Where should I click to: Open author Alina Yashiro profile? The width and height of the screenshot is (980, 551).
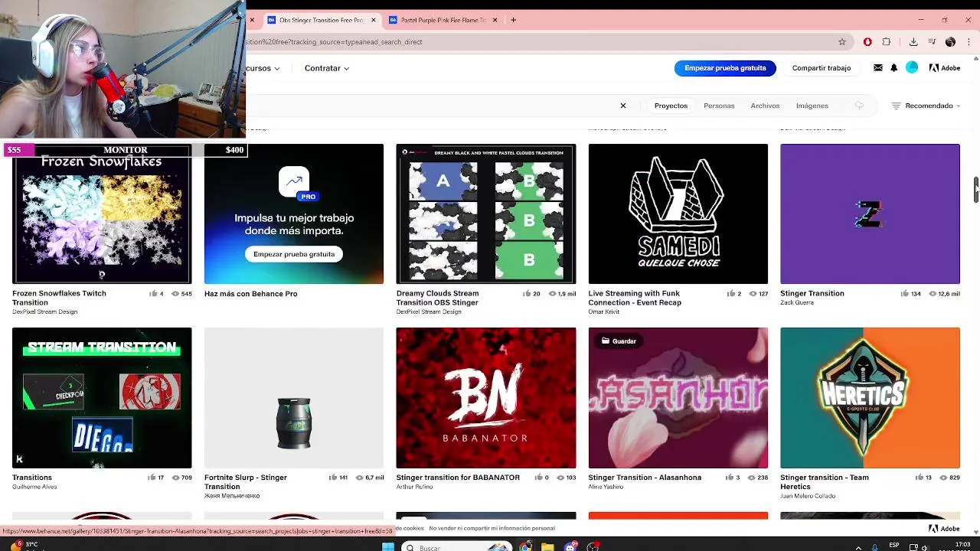pyautogui.click(x=606, y=487)
